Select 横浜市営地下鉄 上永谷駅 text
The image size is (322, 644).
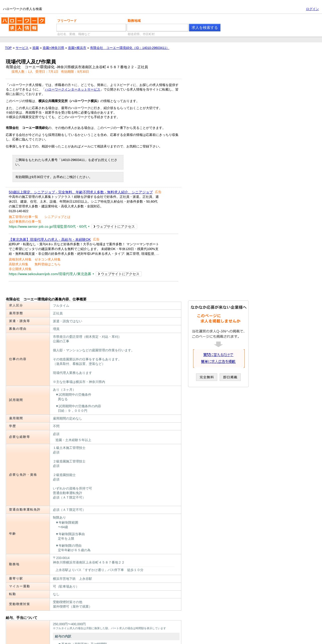[72, 579]
